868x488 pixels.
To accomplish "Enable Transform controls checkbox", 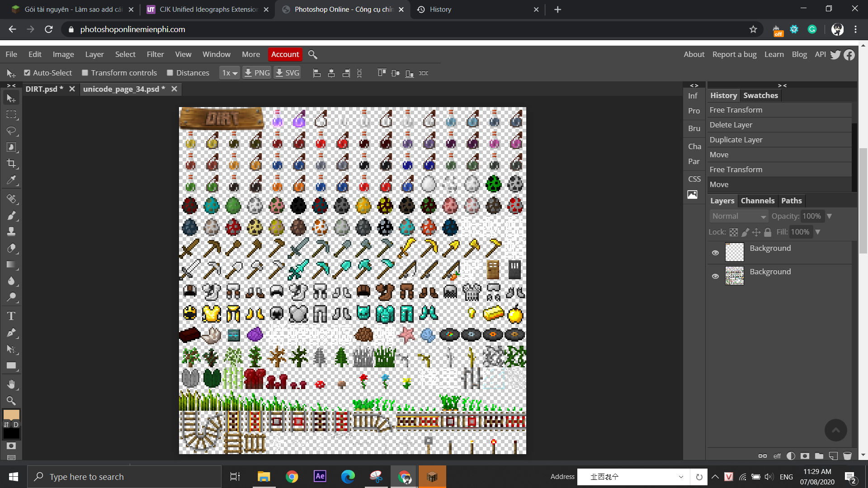I will click(85, 73).
